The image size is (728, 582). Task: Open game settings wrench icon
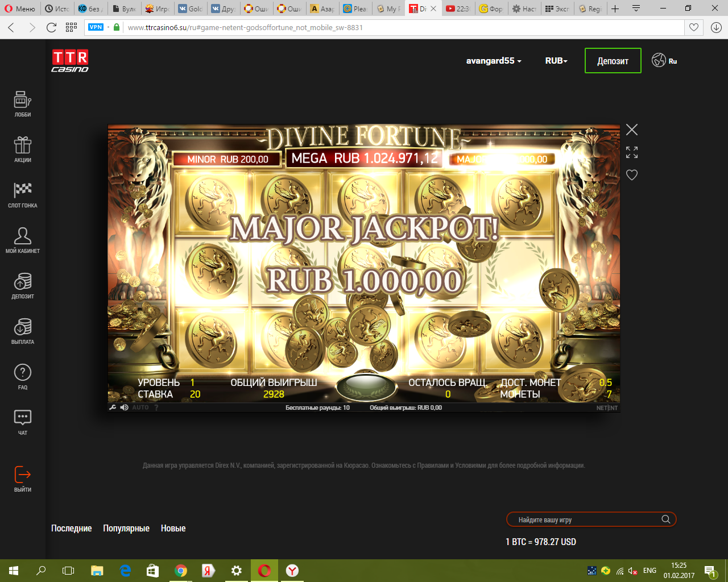[113, 408]
